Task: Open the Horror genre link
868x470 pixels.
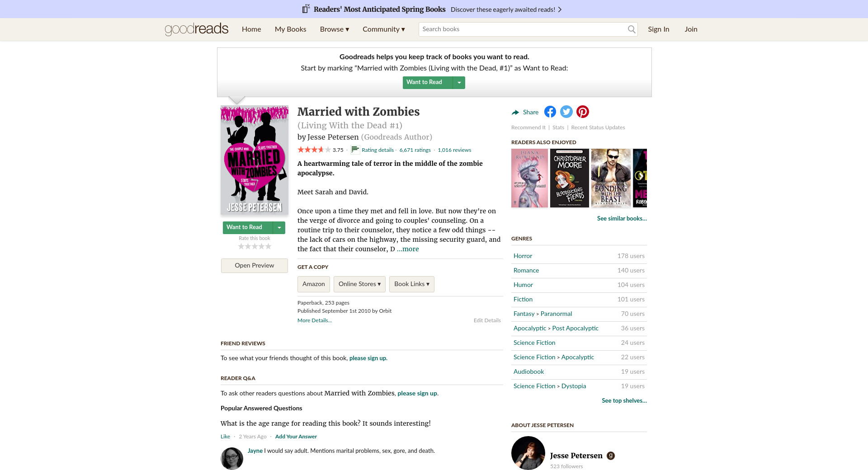Action: [523, 256]
